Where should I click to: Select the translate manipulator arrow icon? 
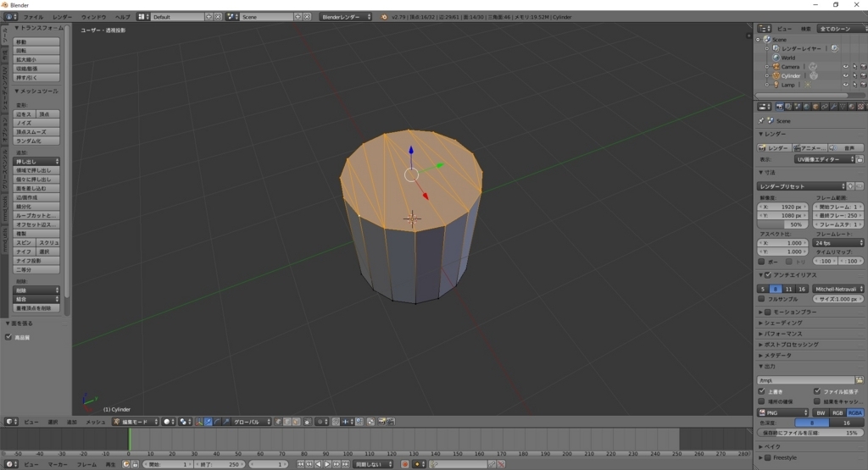209,422
